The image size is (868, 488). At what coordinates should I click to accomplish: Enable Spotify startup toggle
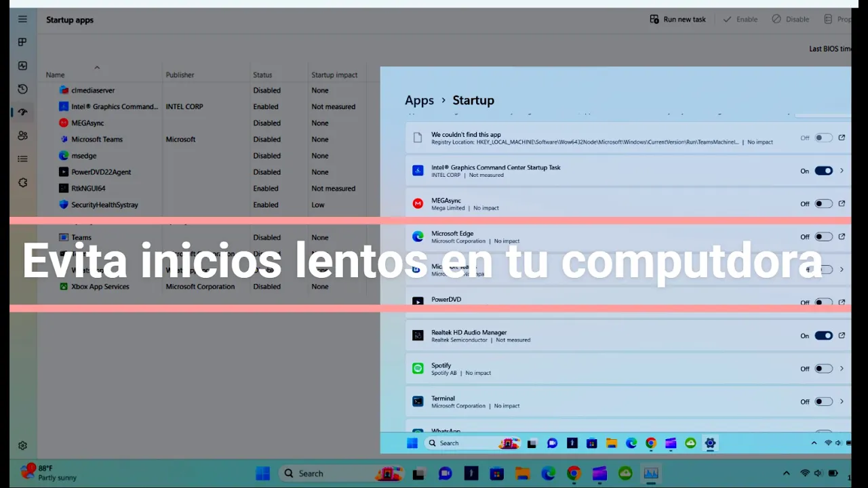[823, 369]
